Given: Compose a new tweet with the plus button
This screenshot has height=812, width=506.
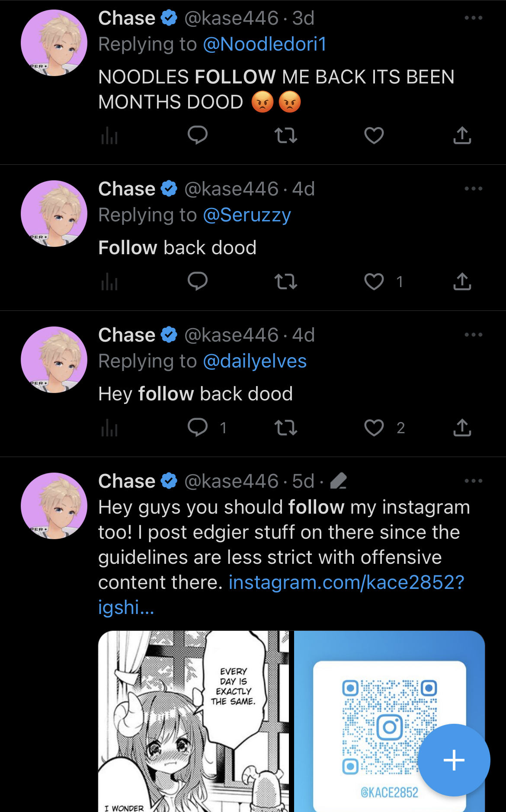Looking at the screenshot, I should [x=454, y=760].
